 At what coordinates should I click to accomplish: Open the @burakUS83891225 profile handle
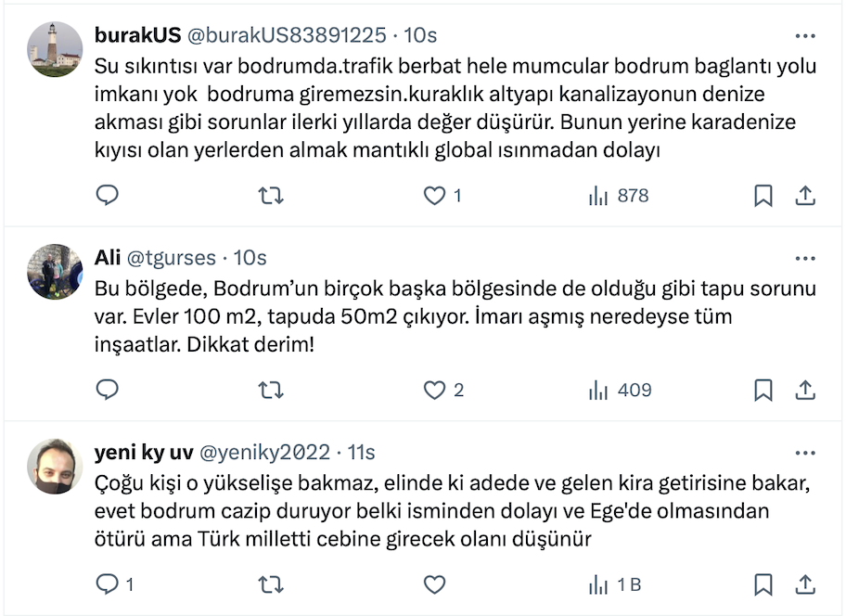pyautogui.click(x=287, y=35)
